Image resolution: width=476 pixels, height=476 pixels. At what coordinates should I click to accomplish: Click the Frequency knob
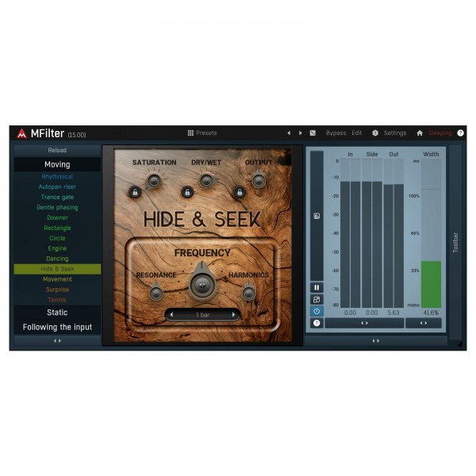pos(202,284)
